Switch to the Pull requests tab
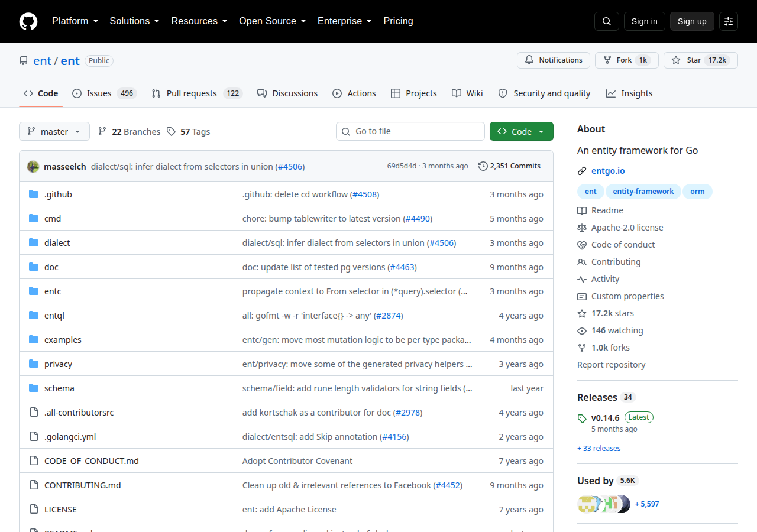Image resolution: width=757 pixels, height=532 pixels. (x=197, y=93)
